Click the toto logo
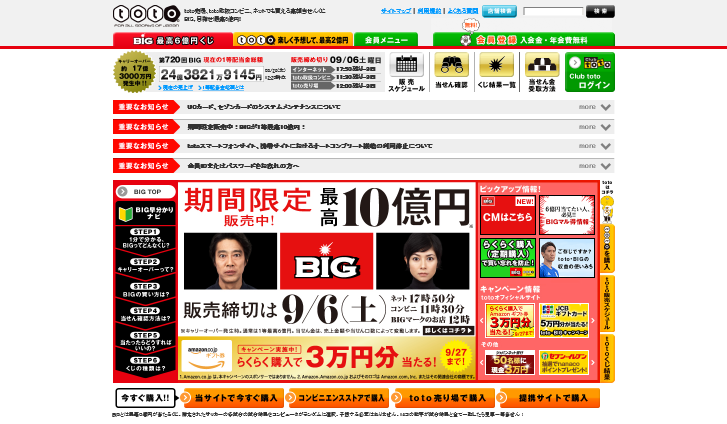 147,16
